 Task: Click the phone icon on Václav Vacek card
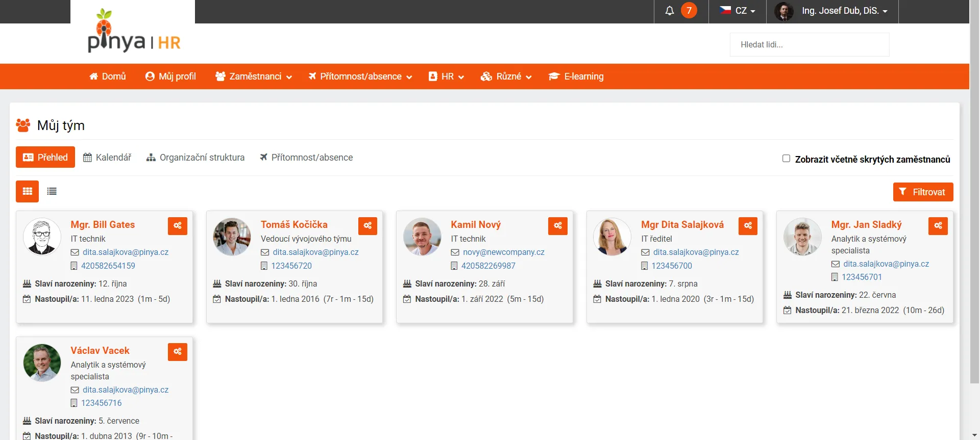pyautogui.click(x=74, y=403)
